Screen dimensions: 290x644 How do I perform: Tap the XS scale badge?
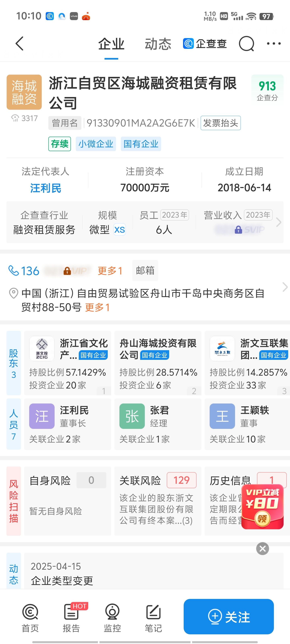(120, 229)
